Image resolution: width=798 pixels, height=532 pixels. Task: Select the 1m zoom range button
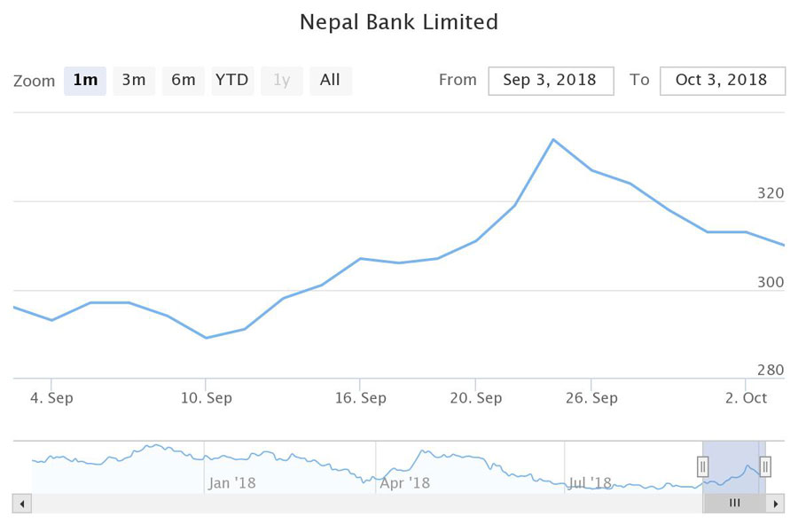click(85, 81)
